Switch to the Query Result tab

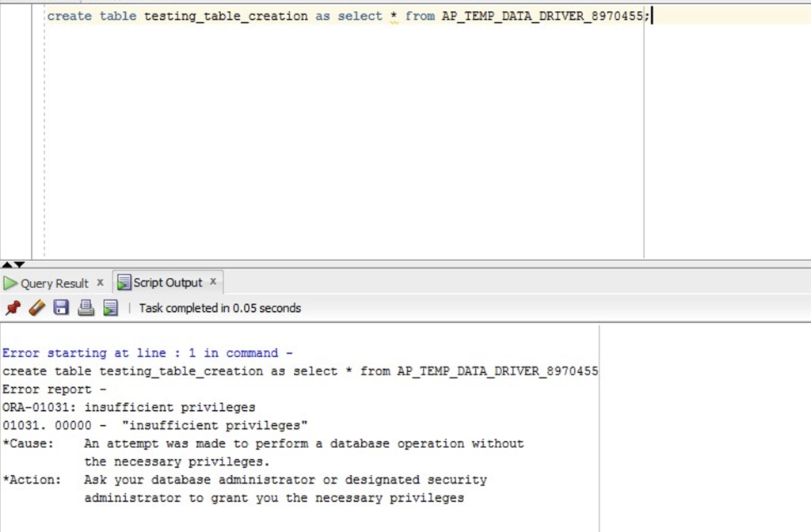(x=55, y=283)
